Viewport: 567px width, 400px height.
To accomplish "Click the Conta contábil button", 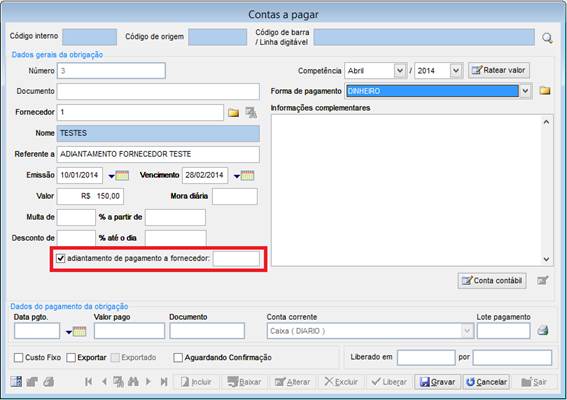I will click(x=492, y=281).
